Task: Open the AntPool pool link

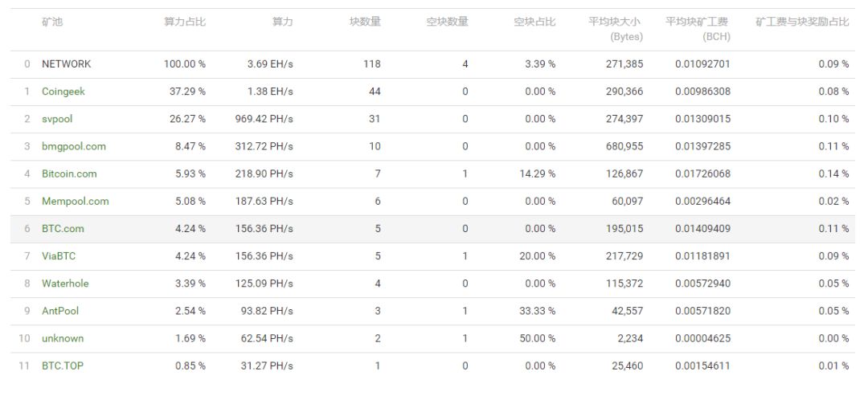Action: pos(60,311)
